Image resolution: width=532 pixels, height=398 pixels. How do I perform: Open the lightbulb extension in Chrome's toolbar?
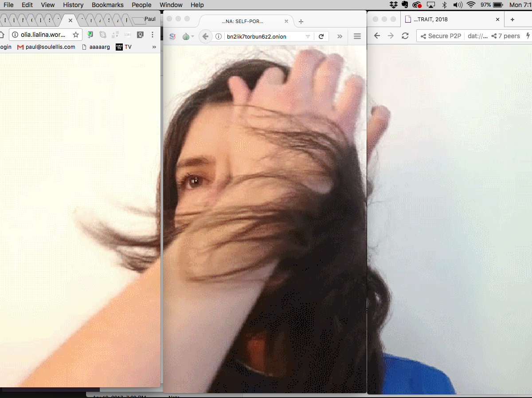click(x=140, y=35)
